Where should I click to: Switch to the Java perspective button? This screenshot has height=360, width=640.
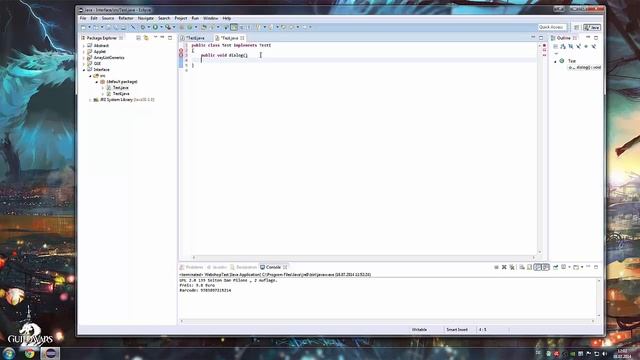[592, 27]
